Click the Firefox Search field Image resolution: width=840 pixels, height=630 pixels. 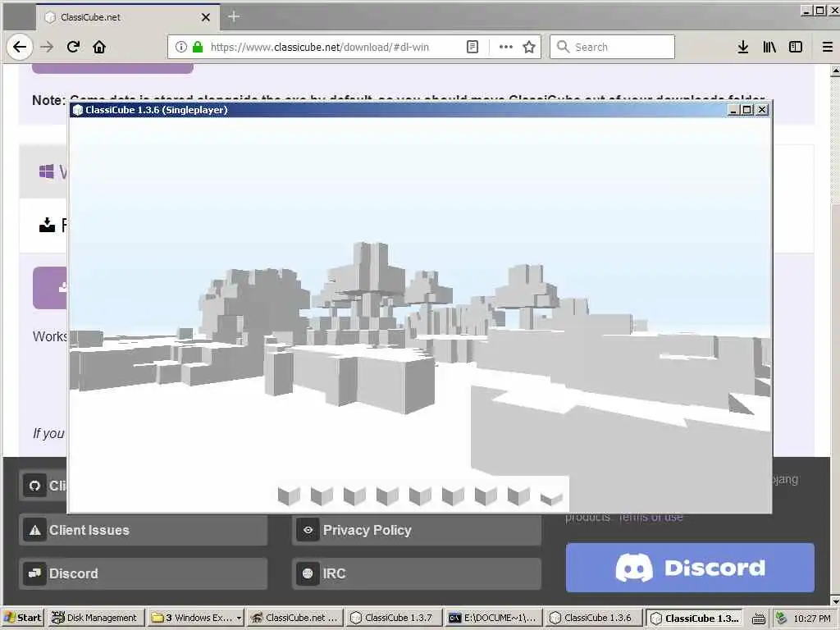612,47
